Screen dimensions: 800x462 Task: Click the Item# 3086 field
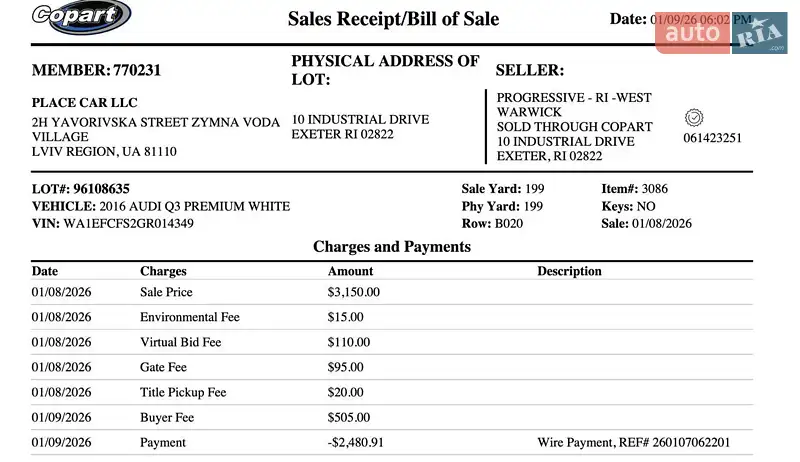tap(635, 189)
